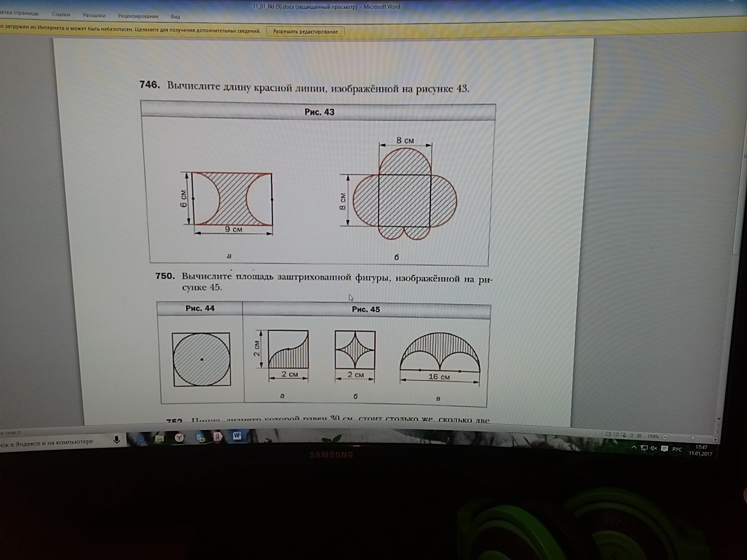Viewport: 747px width, 560px height.
Task: Click the 154% zoom level indicator
Action: click(653, 436)
